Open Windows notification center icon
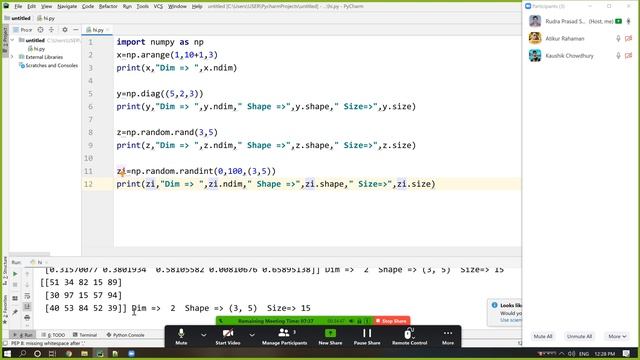This screenshot has width=640, height=360. 627,353
